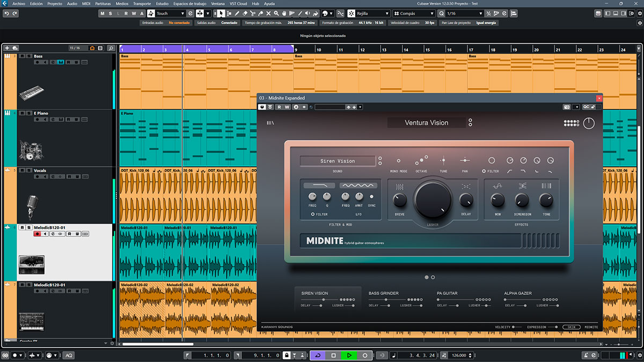The width and height of the screenshot is (644, 362).
Task: Open the Transporte menu
Action: point(142,3)
